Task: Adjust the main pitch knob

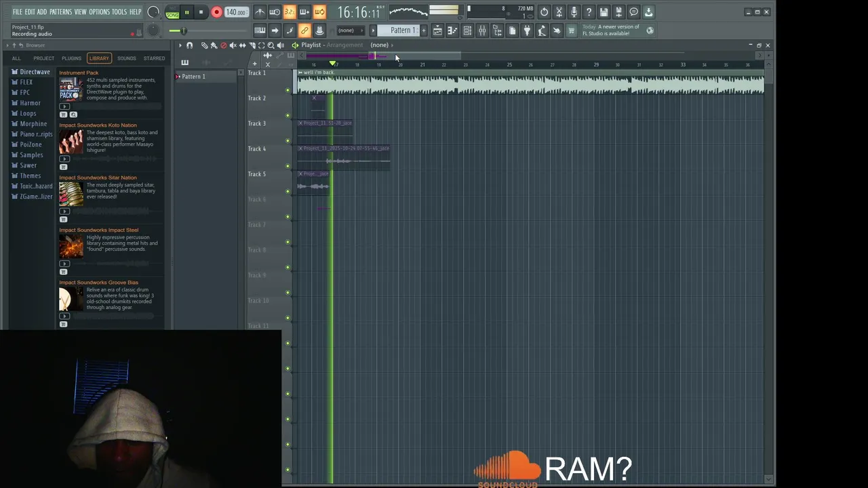Action: tap(153, 30)
